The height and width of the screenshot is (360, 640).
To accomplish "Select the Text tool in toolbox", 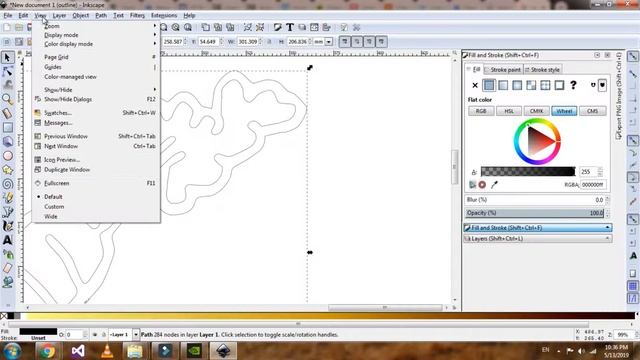I will coord(7,240).
